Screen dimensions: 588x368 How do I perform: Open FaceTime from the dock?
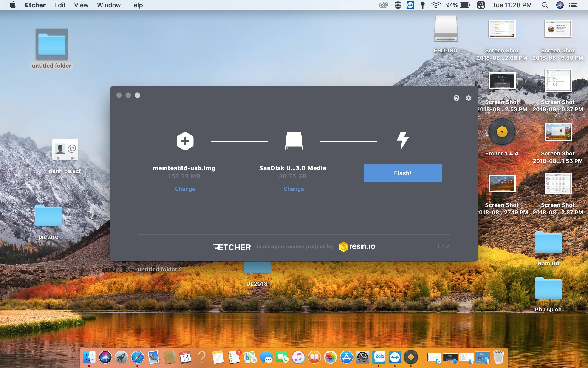pos(282,357)
